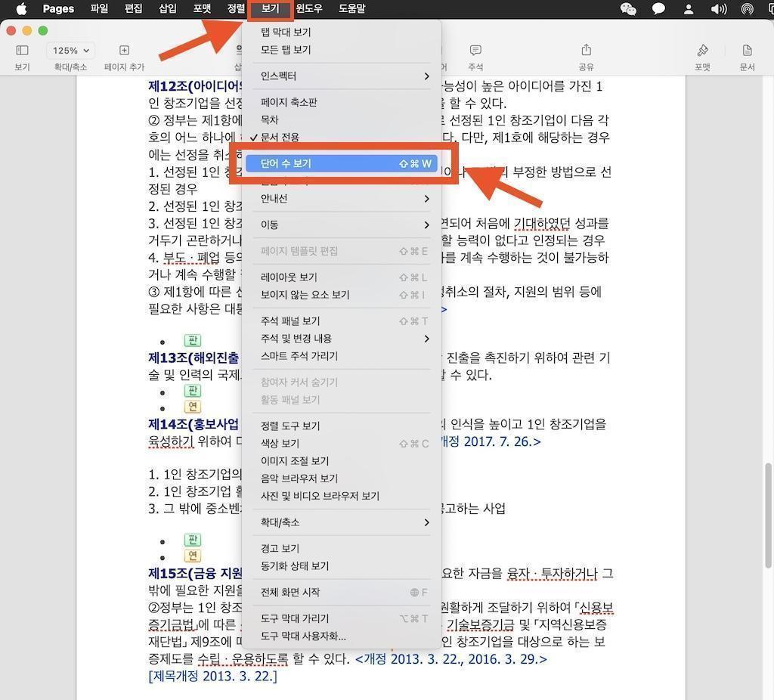Expand the 확대/축소 submenu
Viewport: 774px width, 700px height.
[342, 522]
